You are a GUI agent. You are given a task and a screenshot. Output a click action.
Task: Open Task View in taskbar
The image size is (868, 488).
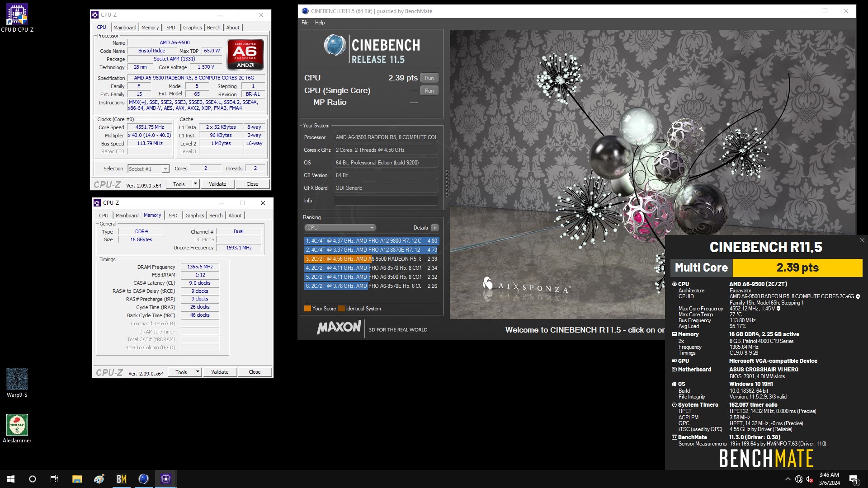54,479
